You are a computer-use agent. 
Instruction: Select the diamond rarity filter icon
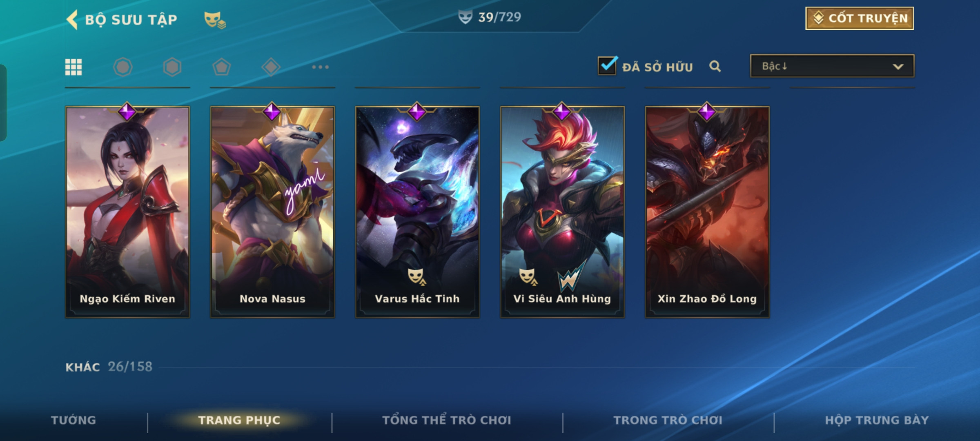tap(271, 67)
